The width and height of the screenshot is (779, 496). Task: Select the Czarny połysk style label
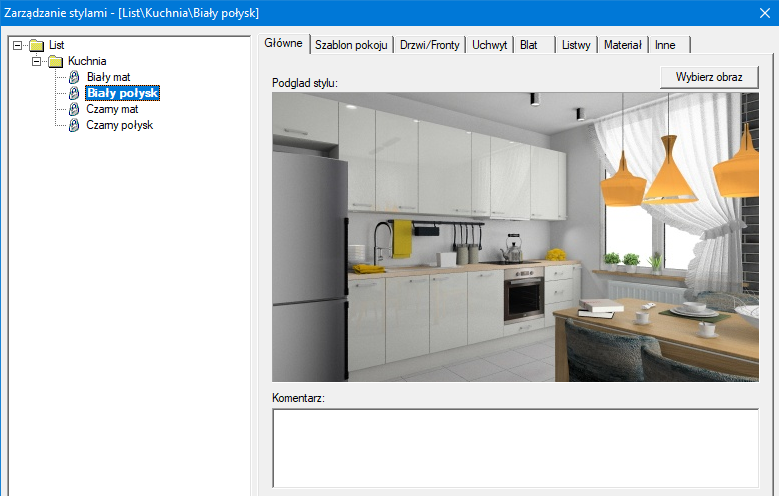click(x=119, y=125)
